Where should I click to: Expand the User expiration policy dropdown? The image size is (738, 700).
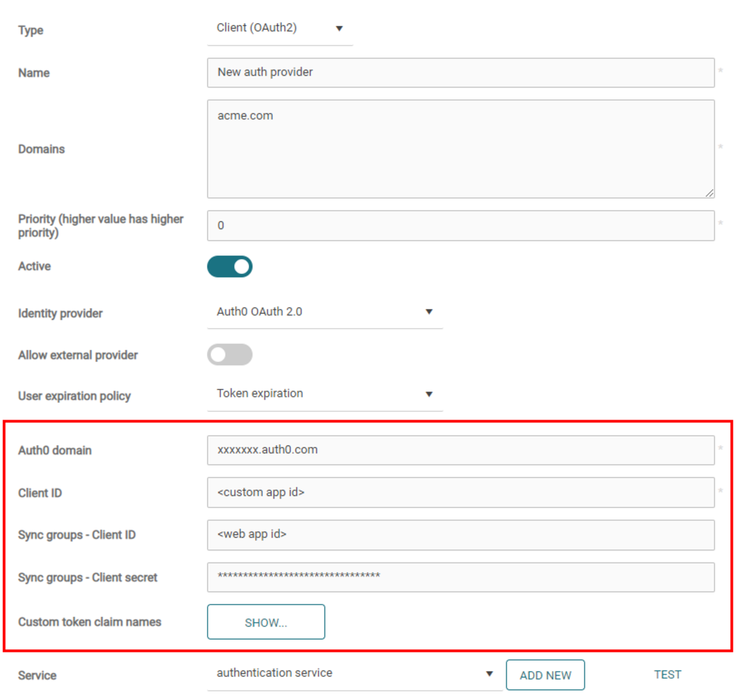(x=325, y=394)
